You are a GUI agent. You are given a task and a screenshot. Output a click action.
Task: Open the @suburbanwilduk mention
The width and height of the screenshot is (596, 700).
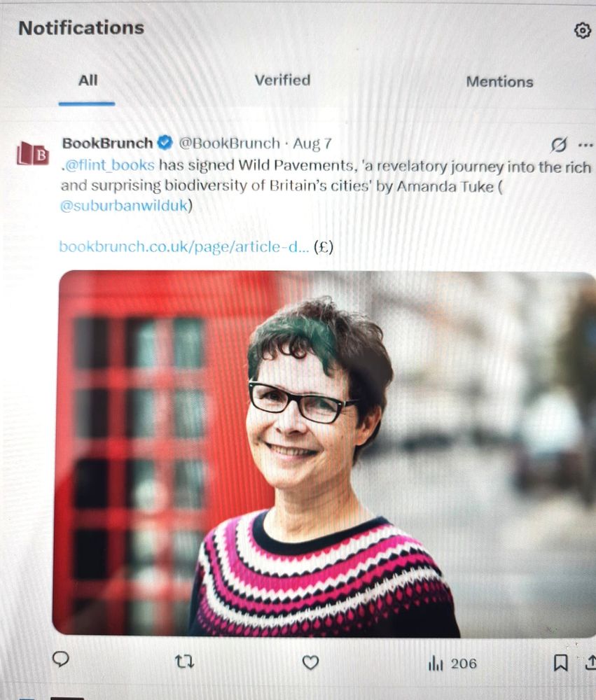coord(123,206)
